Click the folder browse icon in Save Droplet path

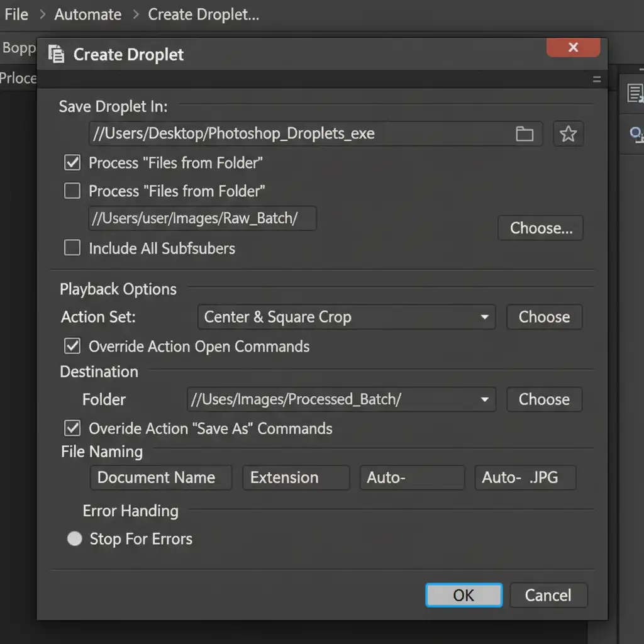524,134
